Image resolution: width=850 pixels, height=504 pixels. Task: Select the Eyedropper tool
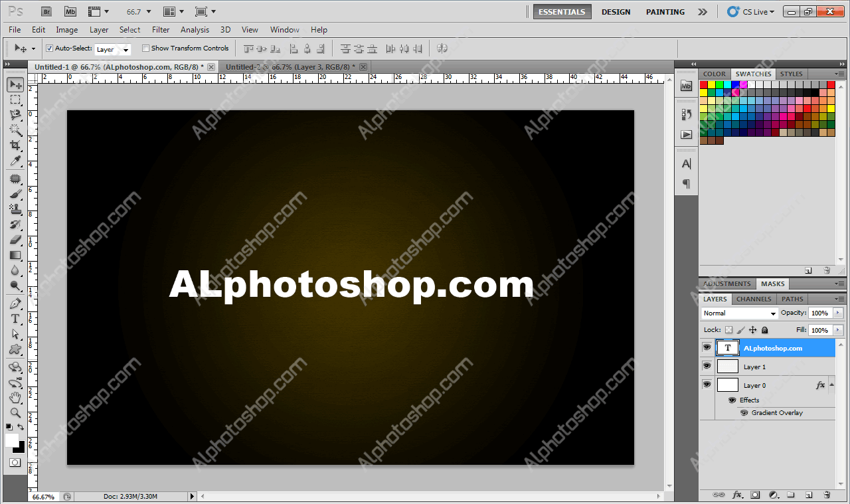click(15, 161)
